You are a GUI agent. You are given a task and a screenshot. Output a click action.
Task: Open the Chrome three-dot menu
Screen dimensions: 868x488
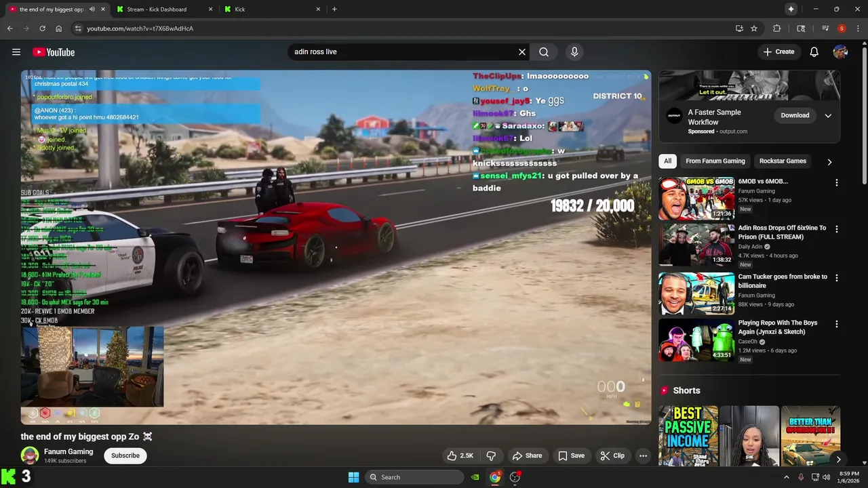click(x=857, y=28)
